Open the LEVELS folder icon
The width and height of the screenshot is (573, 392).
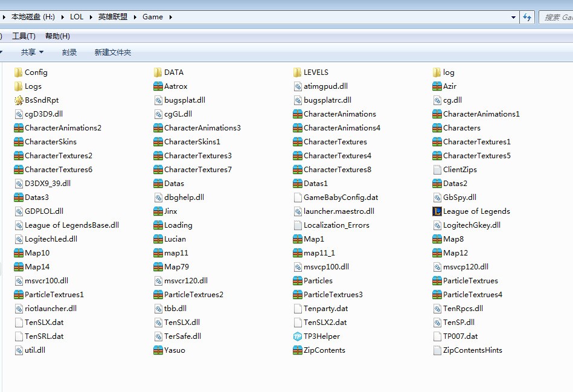pos(298,72)
